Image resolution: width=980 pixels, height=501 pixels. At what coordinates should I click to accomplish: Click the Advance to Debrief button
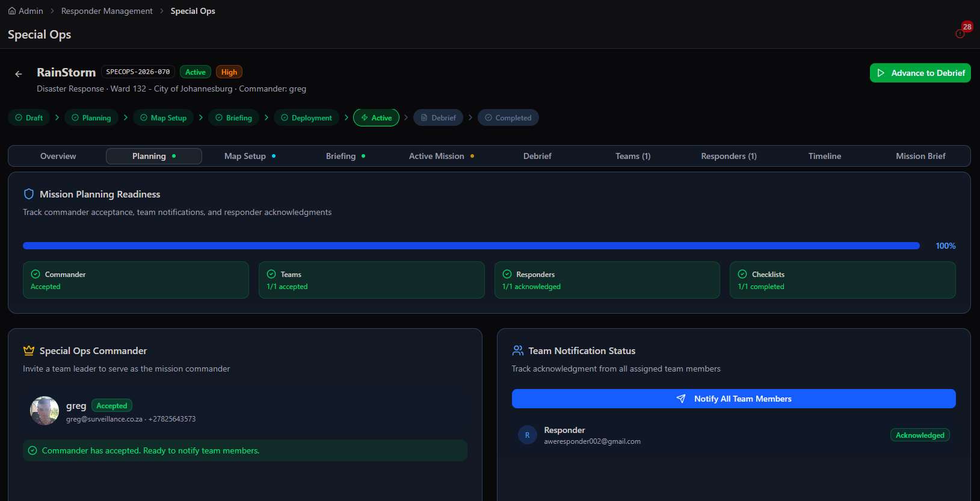[x=920, y=73]
